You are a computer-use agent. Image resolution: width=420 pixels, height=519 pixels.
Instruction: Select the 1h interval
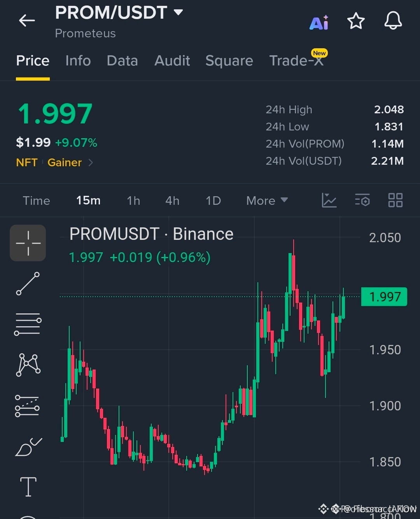click(133, 201)
